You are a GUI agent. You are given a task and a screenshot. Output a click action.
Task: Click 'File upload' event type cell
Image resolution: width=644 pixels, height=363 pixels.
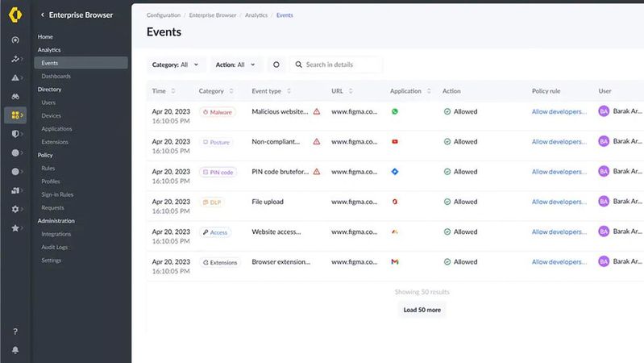[268, 202]
